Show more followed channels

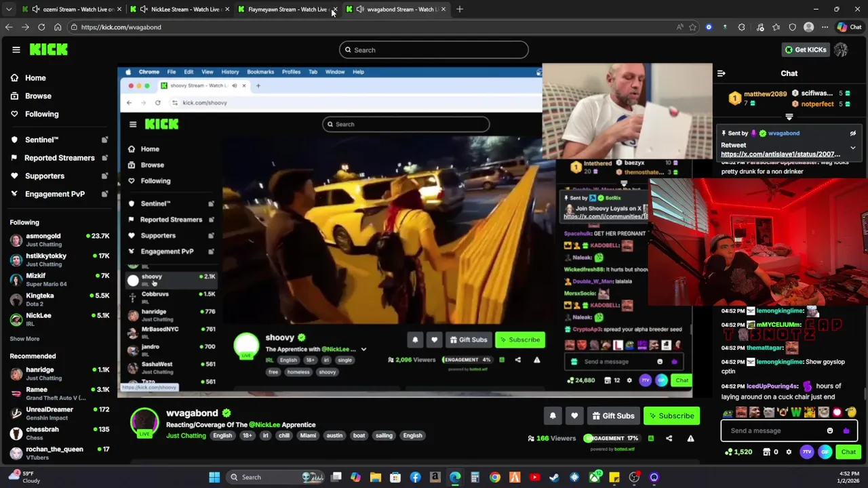[x=24, y=339]
